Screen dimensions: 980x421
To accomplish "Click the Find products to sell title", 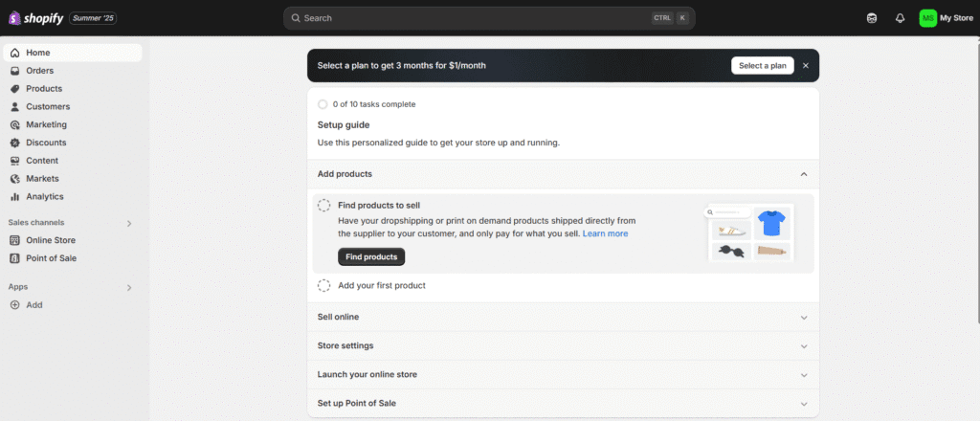I will point(379,205).
